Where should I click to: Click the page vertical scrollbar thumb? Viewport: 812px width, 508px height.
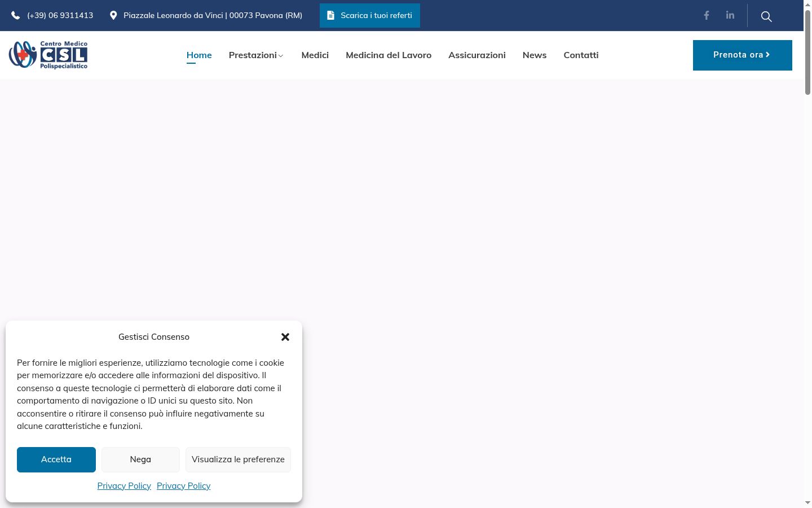807,52
